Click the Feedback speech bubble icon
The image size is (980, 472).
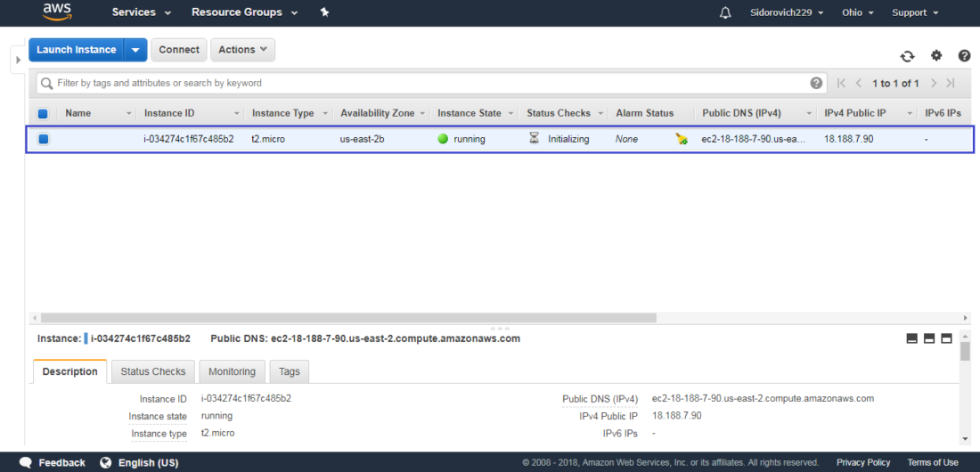[x=26, y=462]
